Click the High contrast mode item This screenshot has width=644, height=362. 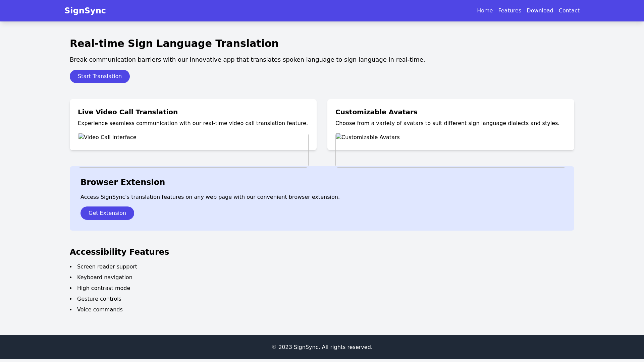pyautogui.click(x=104, y=288)
